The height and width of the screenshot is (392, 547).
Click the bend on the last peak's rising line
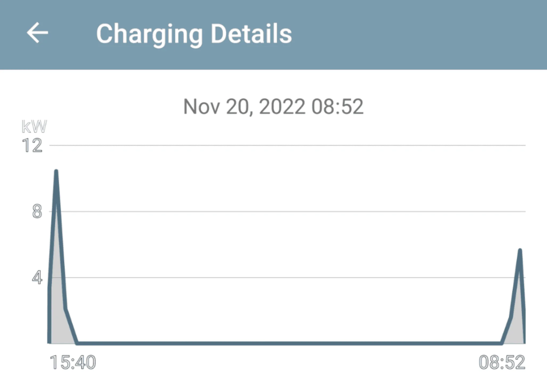click(511, 317)
